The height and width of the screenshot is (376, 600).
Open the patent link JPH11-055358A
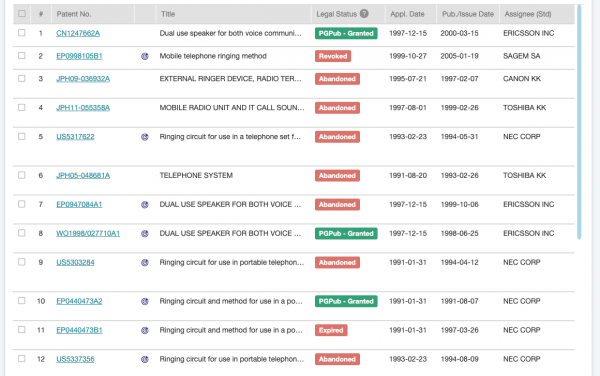[83, 108]
